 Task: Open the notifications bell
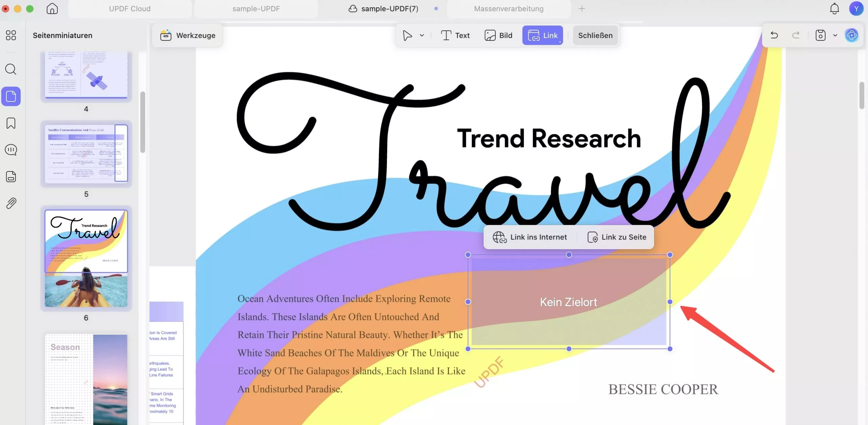(834, 8)
